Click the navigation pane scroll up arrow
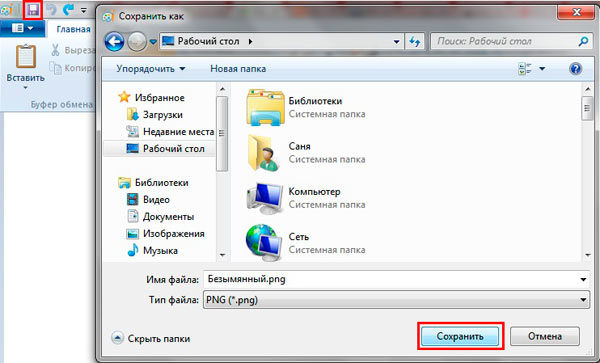 pos(222,90)
